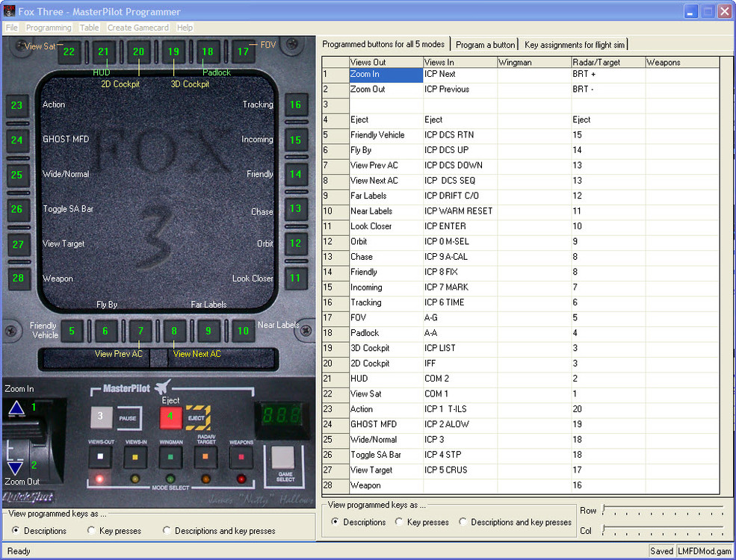Click the LMFDMod.gam status bar entry
Screen dimensions: 736x560
coord(704,551)
